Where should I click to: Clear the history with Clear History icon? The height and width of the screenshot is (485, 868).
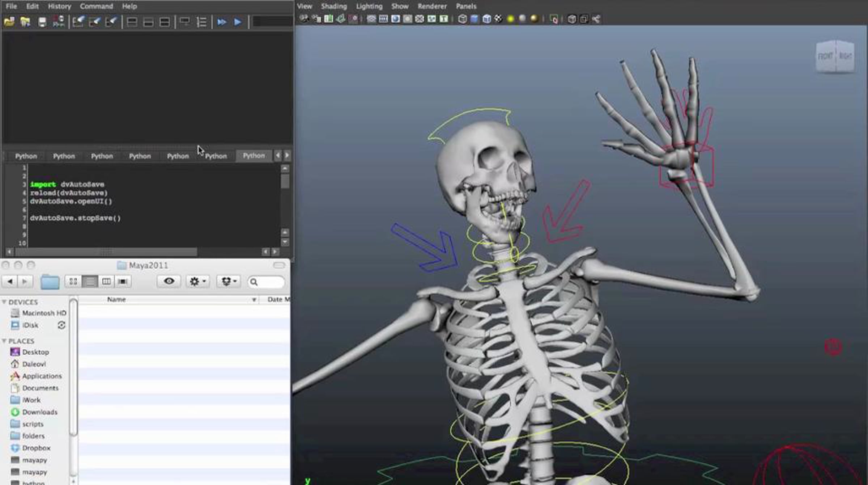pos(78,22)
